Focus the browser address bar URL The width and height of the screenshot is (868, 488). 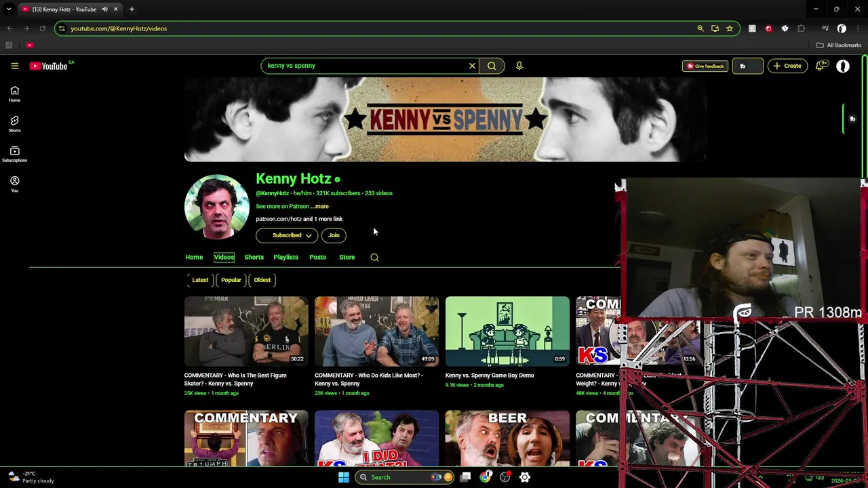pos(119,28)
